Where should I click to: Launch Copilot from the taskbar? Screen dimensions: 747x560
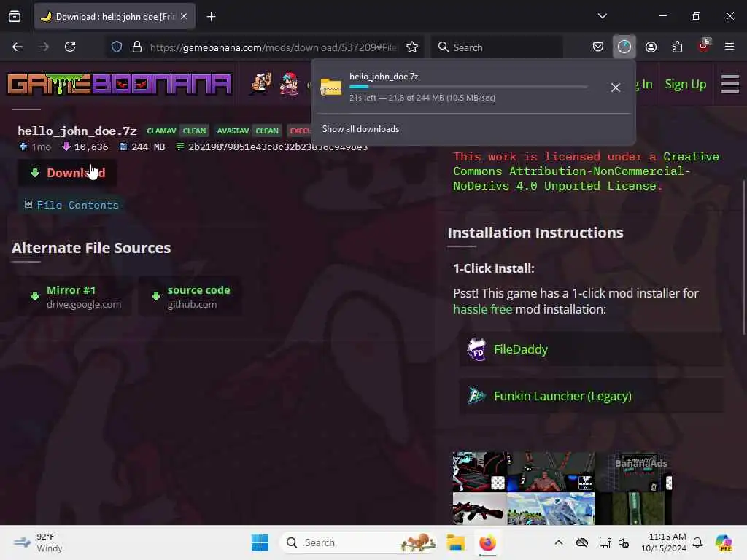[724, 542]
